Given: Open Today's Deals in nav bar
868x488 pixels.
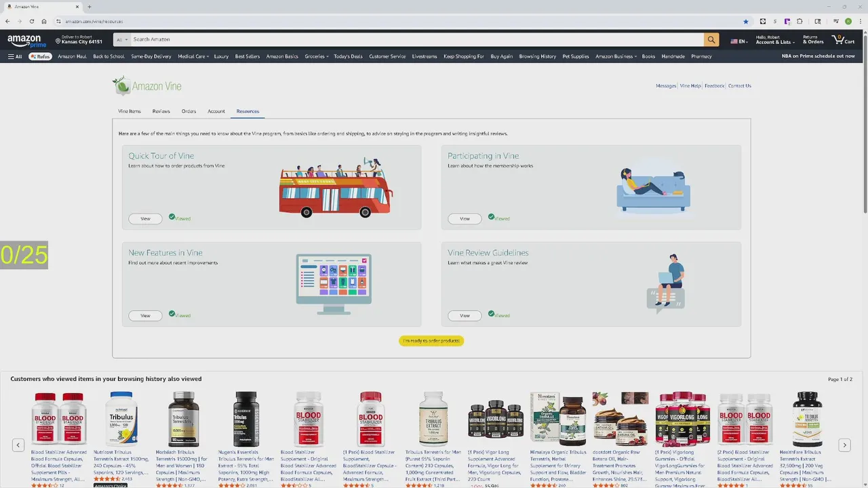Looking at the screenshot, I should coord(348,56).
